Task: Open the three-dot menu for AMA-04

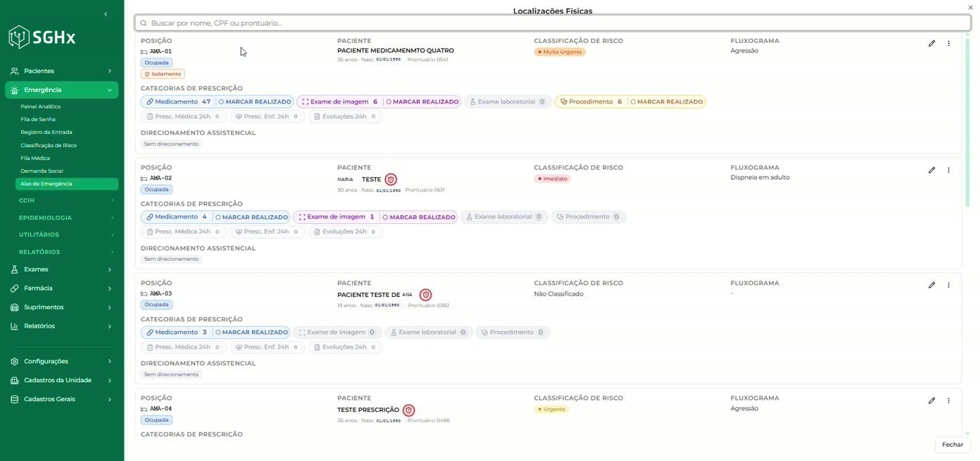Action: click(949, 401)
